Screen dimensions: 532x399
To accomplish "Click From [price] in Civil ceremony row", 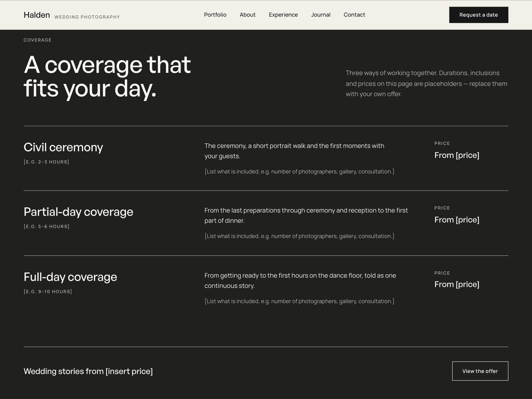I will click(457, 155).
